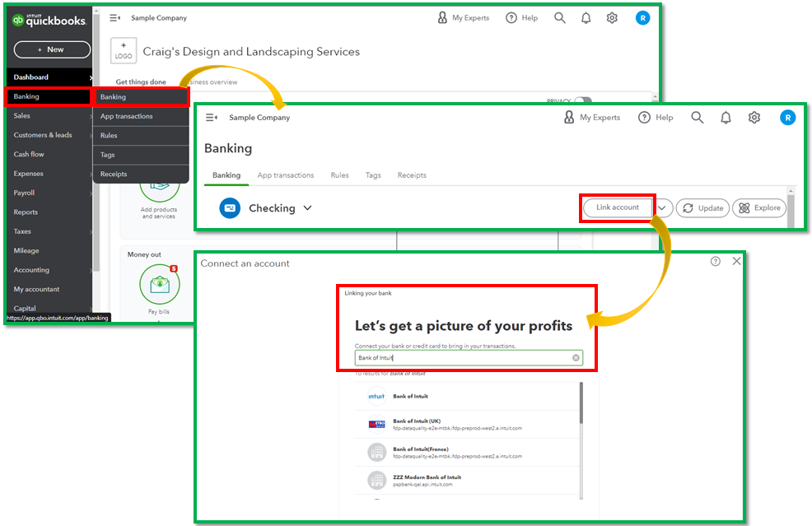812x526 pixels.
Task: Open the Get things done tab
Action: (141, 81)
